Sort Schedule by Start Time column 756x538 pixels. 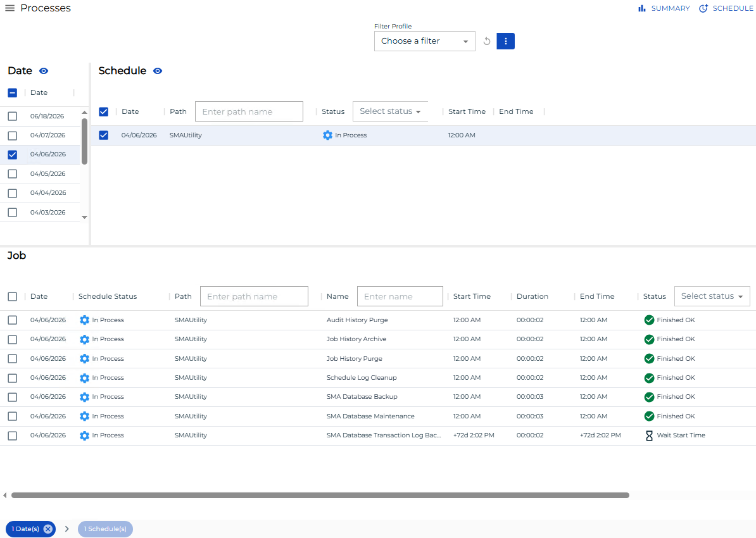(467, 111)
